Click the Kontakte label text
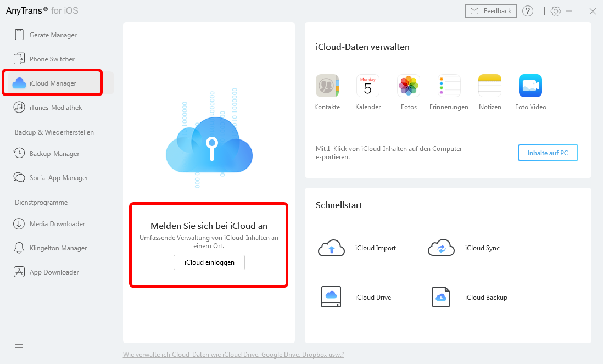Image resolution: width=603 pixels, height=364 pixels. click(x=327, y=107)
